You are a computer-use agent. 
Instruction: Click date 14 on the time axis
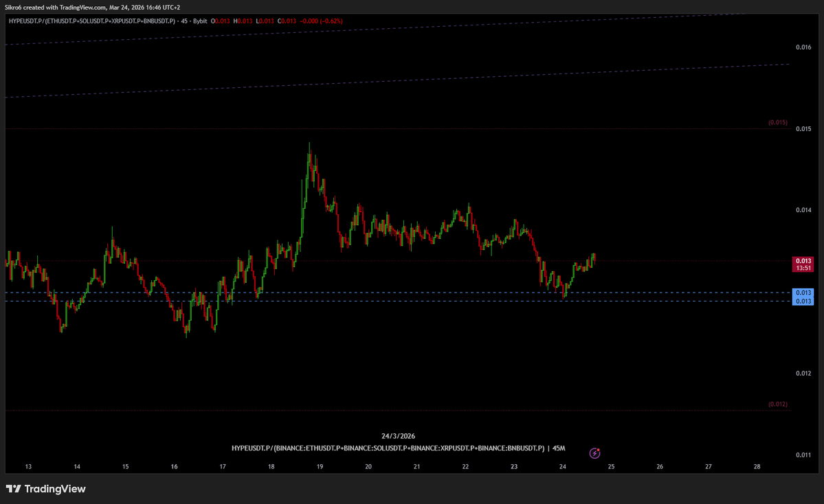[77, 466]
